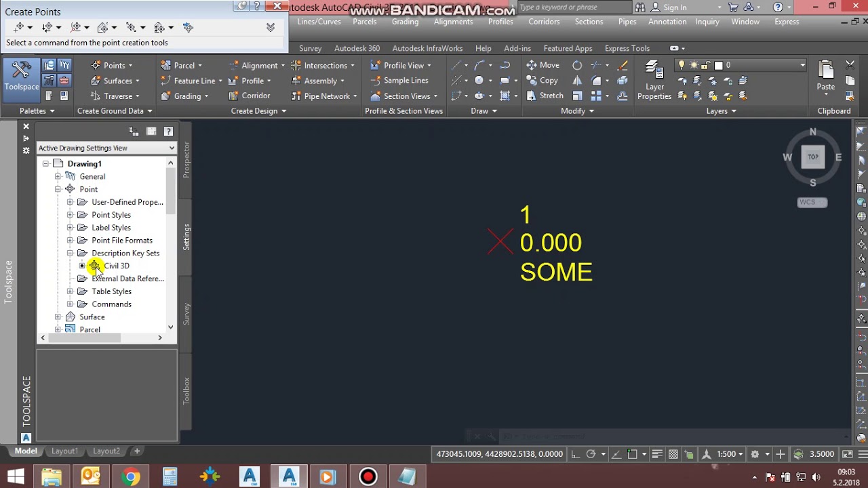This screenshot has height=488, width=868.
Task: Select the Circle draw tool
Action: [479, 81]
